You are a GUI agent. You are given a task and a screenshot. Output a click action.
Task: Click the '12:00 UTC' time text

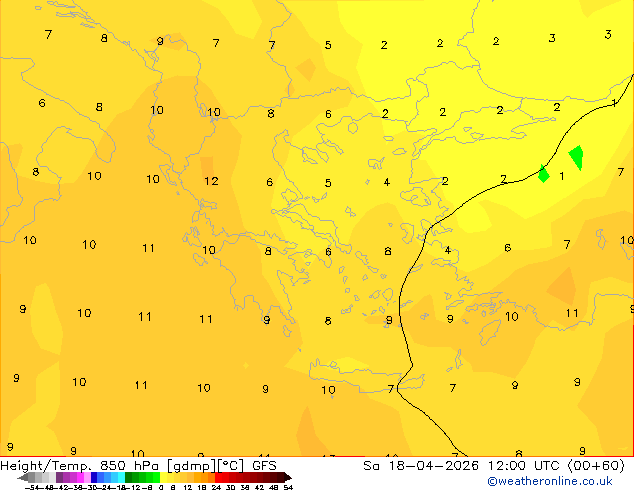pyautogui.click(x=526, y=465)
